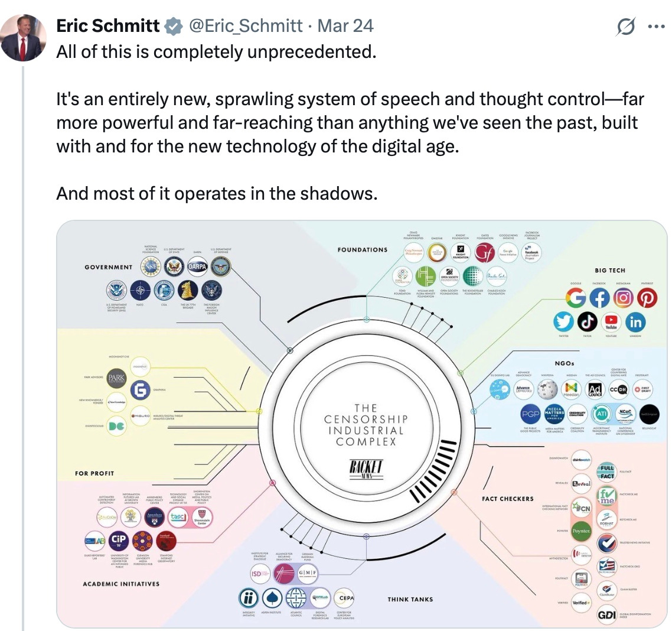This screenshot has width=672, height=631.
Task: Click the Pinterest logo icon
Action: pyautogui.click(x=647, y=298)
